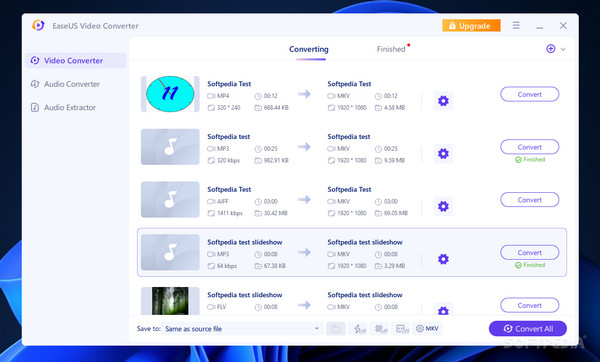Screen dimensions: 600x362
Task: Expand the arrow next to add file icon
Action: pyautogui.click(x=563, y=49)
